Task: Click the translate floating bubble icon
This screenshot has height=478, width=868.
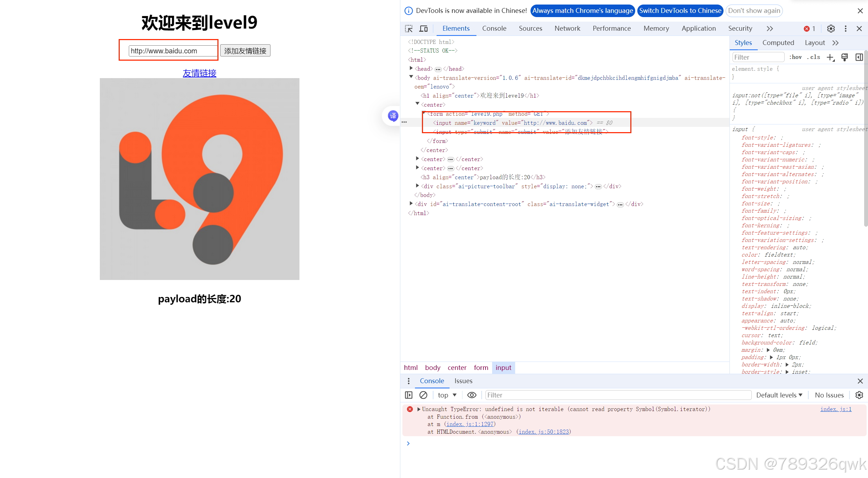Action: click(x=393, y=116)
